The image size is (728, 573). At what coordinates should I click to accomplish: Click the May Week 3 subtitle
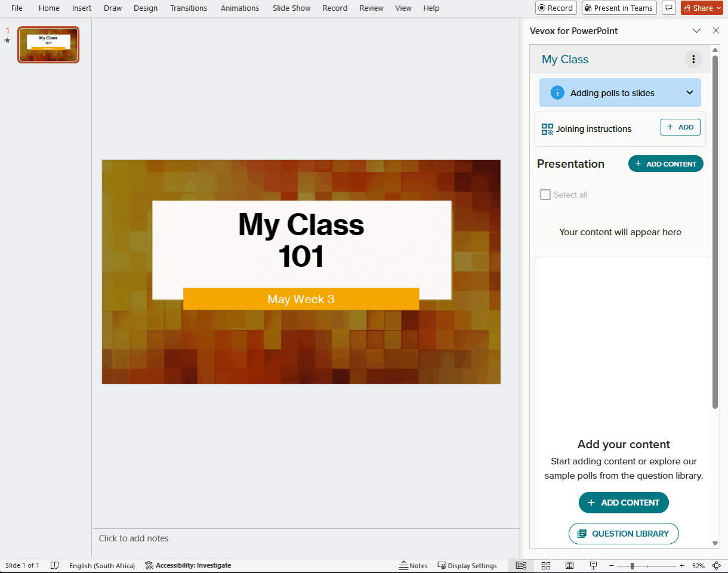pos(301,299)
